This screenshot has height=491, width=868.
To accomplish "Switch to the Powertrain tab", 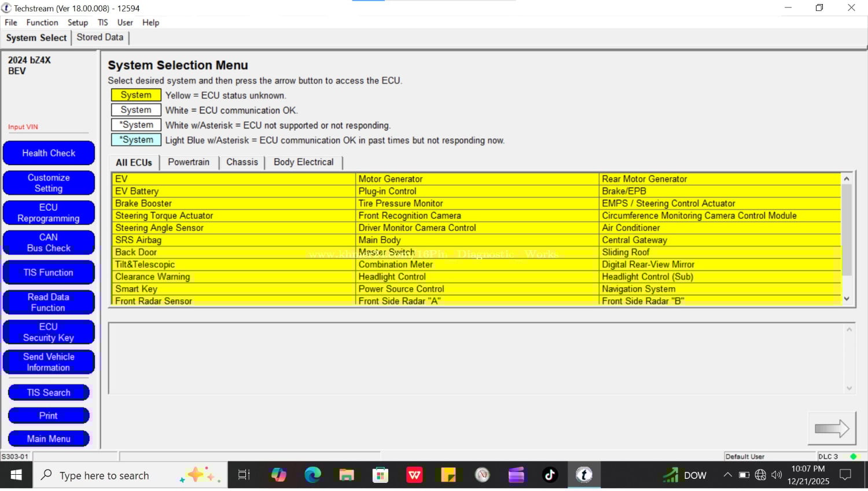I will [x=189, y=162].
